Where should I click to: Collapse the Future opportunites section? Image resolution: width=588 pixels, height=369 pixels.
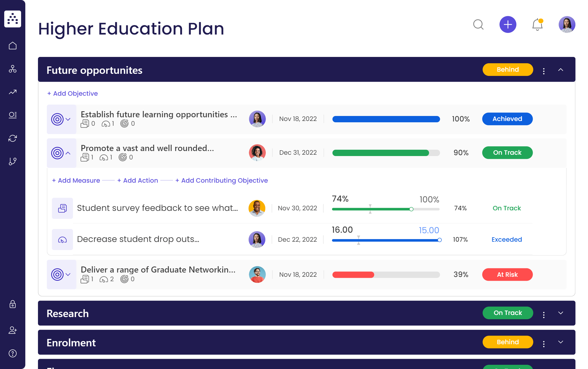561,70
